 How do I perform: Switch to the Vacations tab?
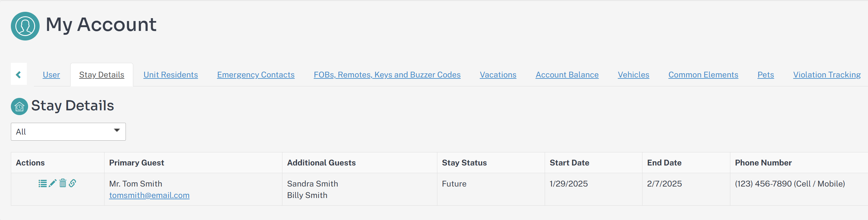(x=498, y=75)
